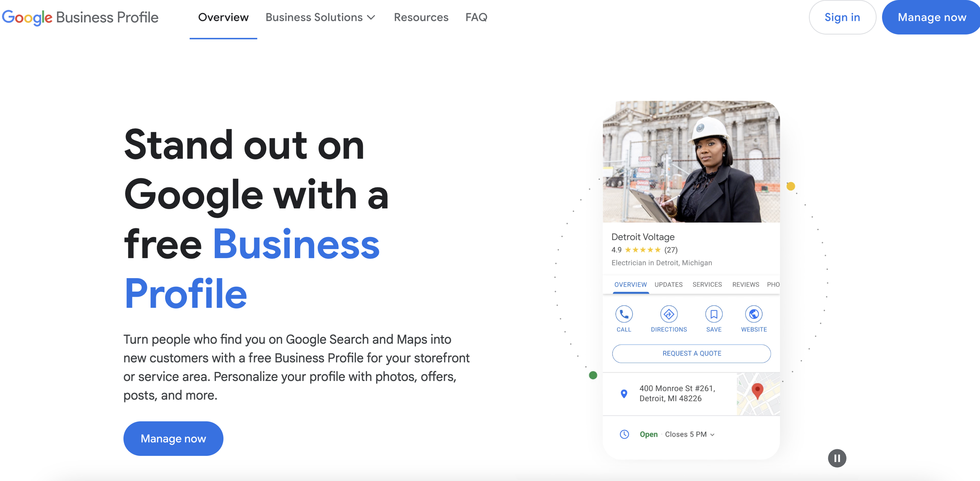
Task: Click the blue location pin icon
Action: tap(624, 394)
